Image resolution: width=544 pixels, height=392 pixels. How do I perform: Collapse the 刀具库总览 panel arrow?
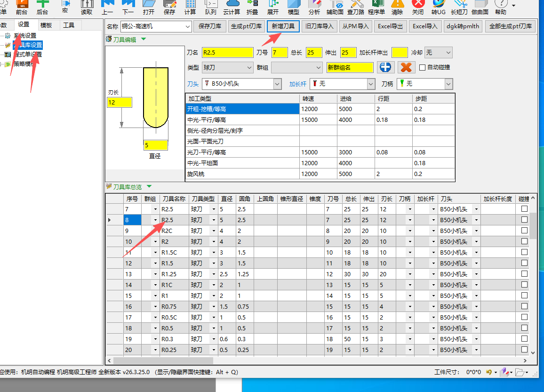(x=149, y=186)
